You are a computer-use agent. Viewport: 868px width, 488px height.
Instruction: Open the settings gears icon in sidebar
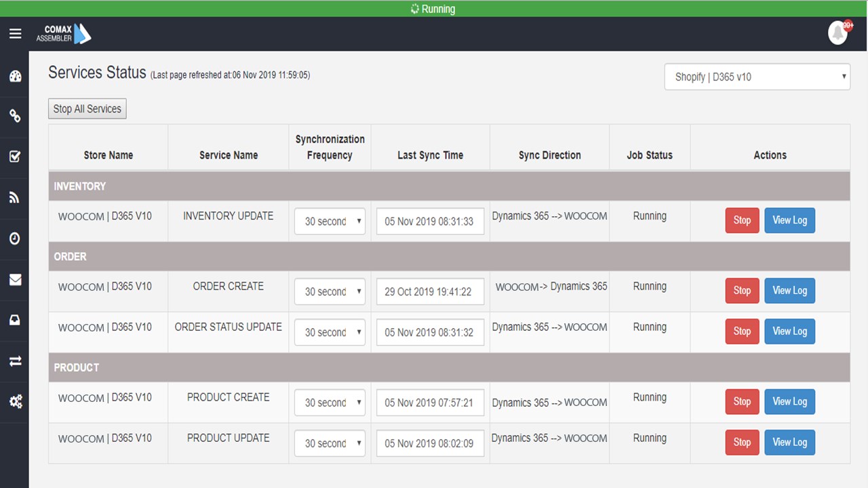(15, 402)
